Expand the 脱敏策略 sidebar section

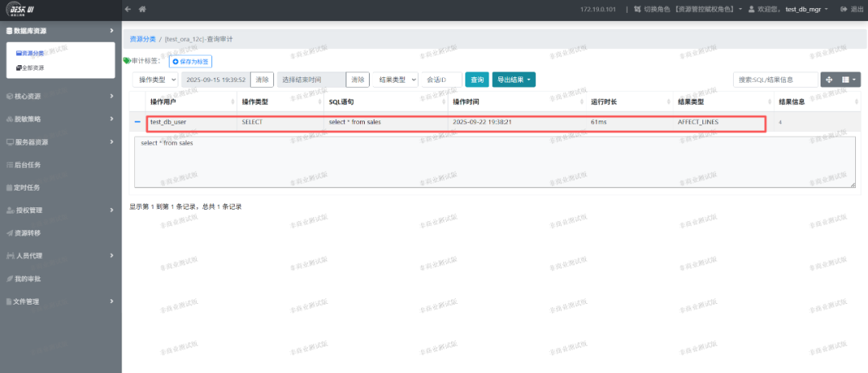point(61,119)
